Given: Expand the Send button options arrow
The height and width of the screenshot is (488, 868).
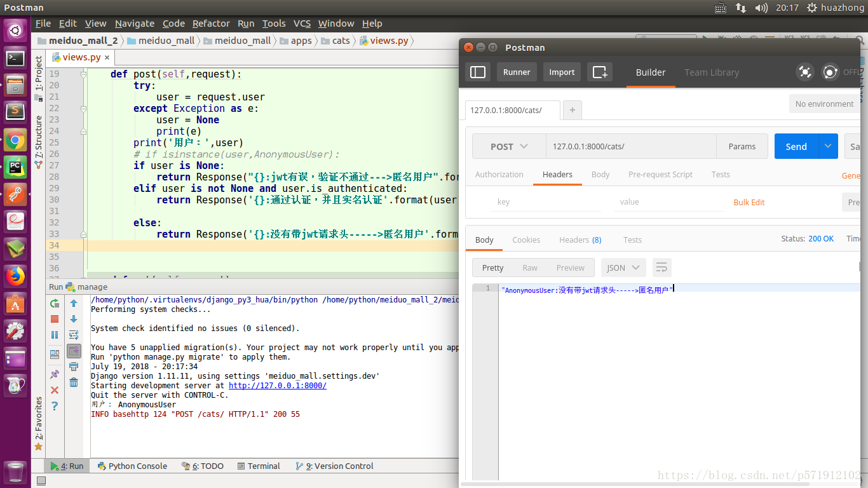Looking at the screenshot, I should pos(828,146).
